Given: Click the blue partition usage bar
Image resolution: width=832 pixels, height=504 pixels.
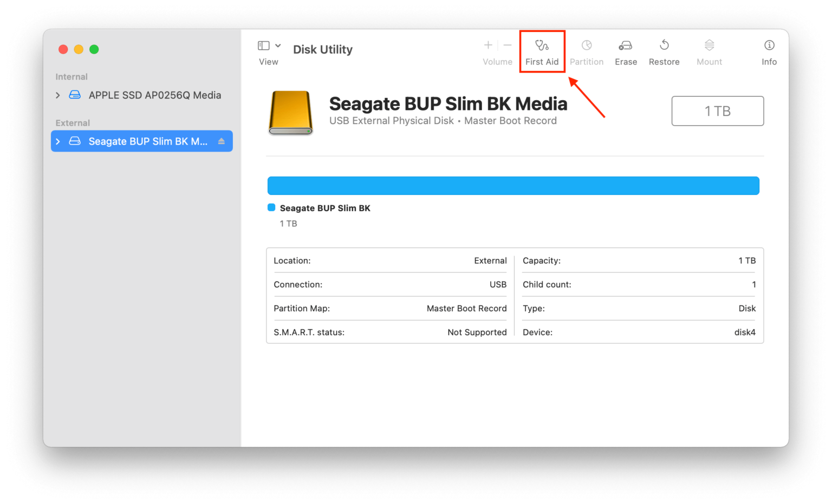Looking at the screenshot, I should tap(513, 185).
